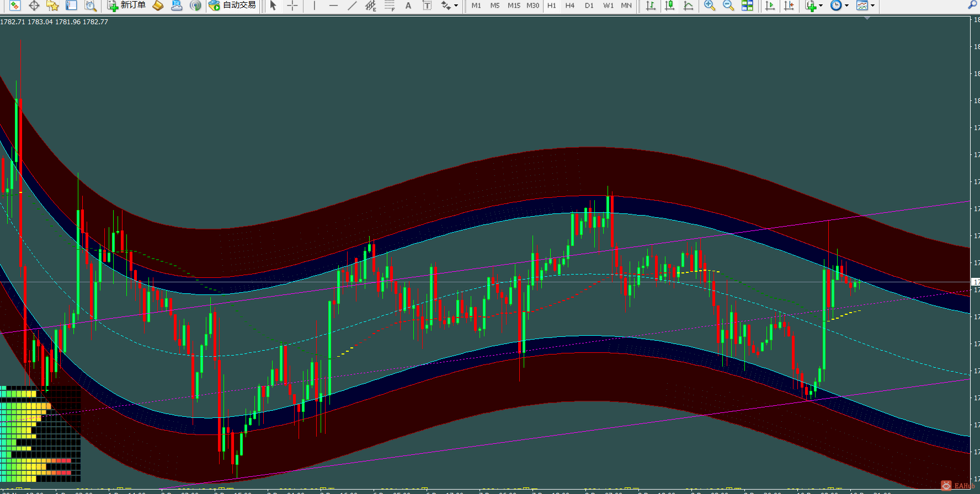Screen dimensions: 980x494
Task: Open the MetaEditor yellow book icon
Action: (158, 6)
